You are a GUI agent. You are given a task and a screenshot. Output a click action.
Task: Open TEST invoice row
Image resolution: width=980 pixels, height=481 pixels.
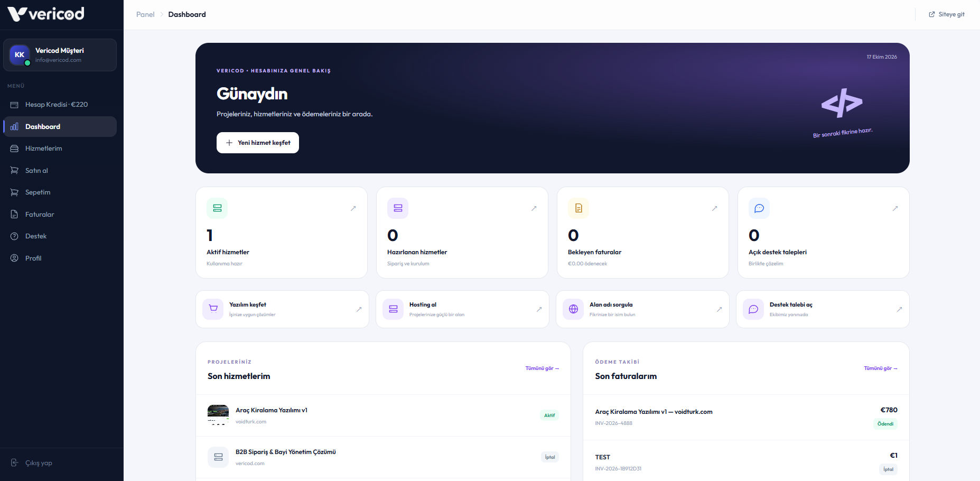(746, 462)
